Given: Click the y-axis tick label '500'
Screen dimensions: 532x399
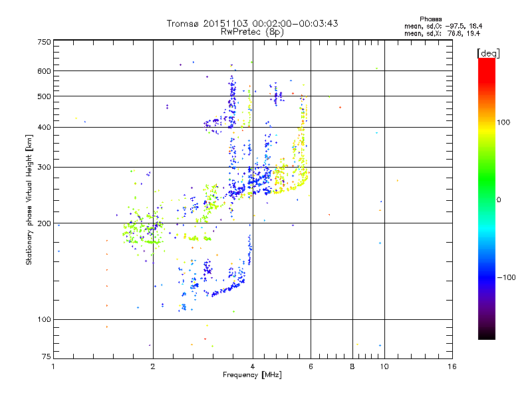Looking at the screenshot, I should coord(44,96).
